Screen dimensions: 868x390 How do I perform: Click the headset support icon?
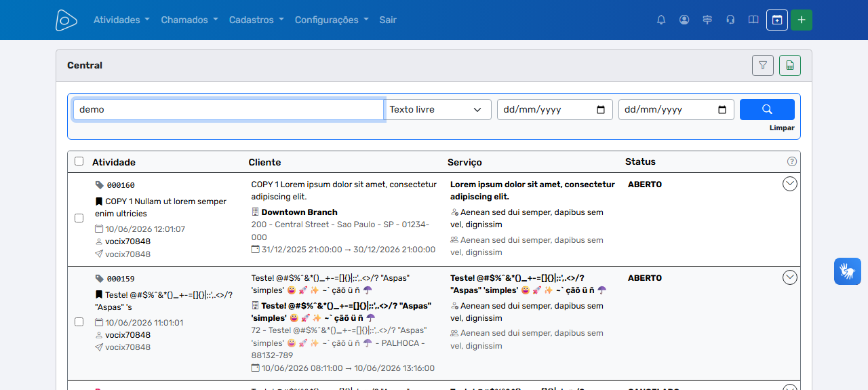point(730,20)
